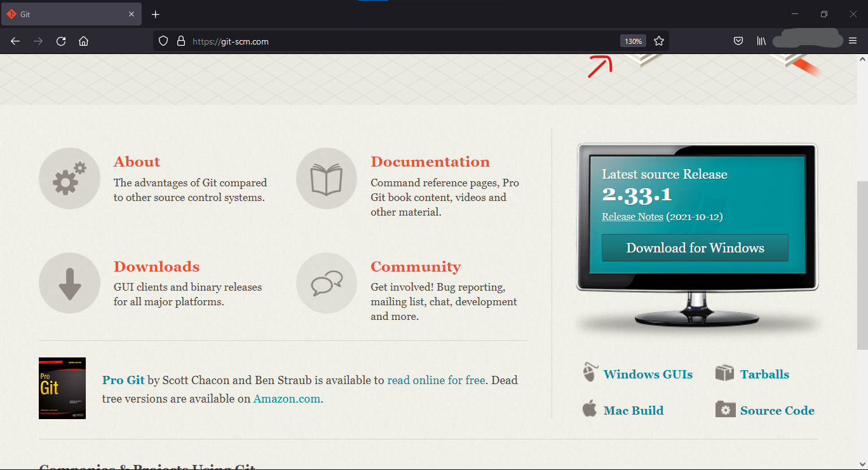Switch to the Git browser tab

click(70, 13)
